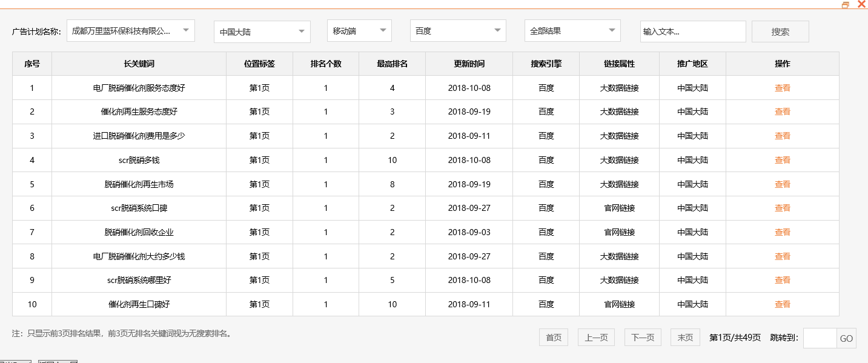Screen dimensions: 868x363
Task: Click the 下一页 next page button
Action: (642, 337)
